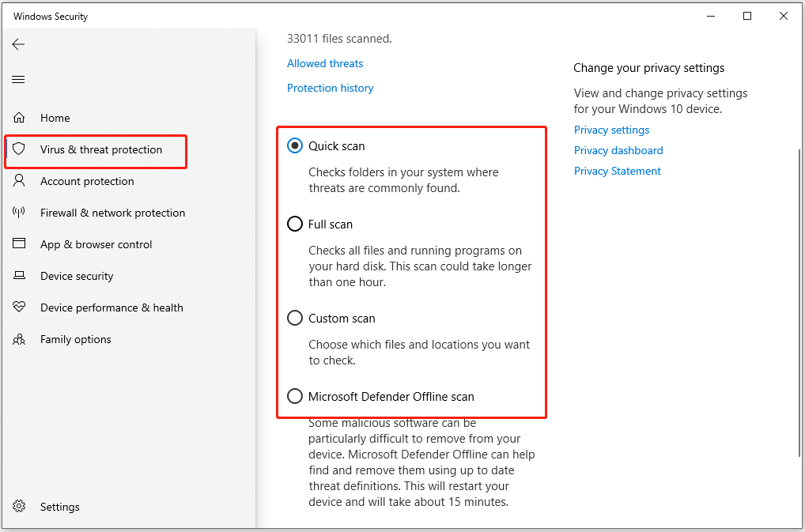805x532 pixels.
Task: Select Microsoft Defender Offline scan option
Action: [295, 396]
